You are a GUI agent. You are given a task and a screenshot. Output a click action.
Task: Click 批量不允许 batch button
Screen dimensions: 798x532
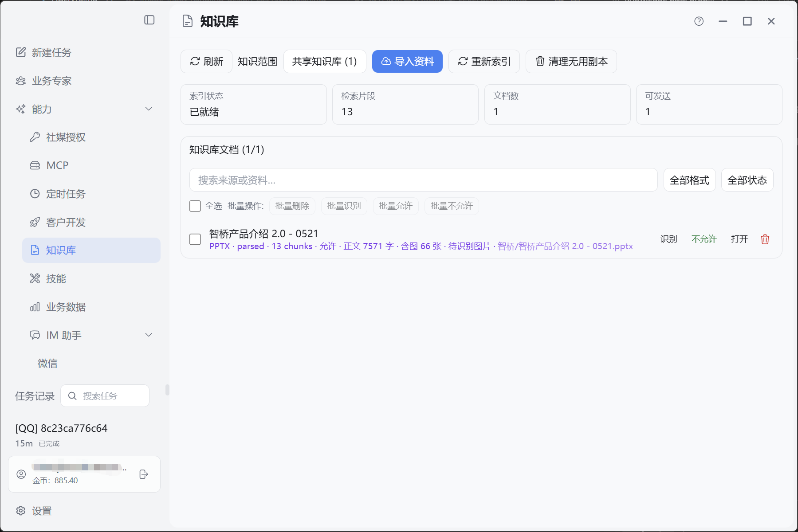(452, 206)
